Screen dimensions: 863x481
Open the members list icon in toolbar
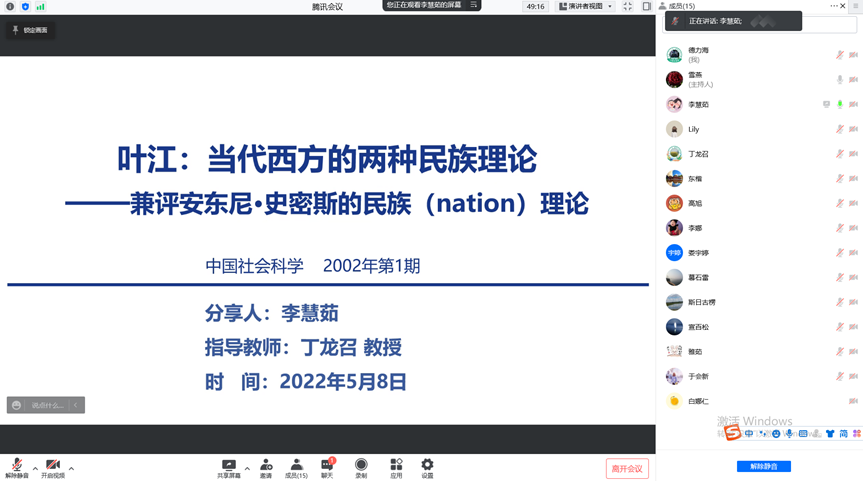(296, 467)
